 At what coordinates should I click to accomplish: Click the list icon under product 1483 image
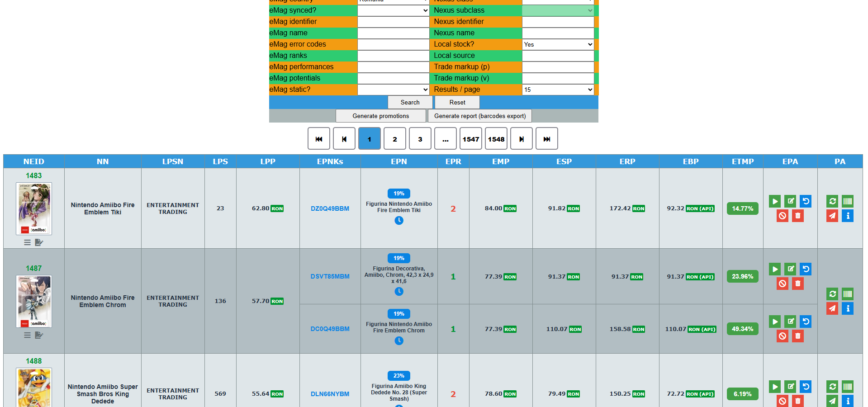point(28,242)
